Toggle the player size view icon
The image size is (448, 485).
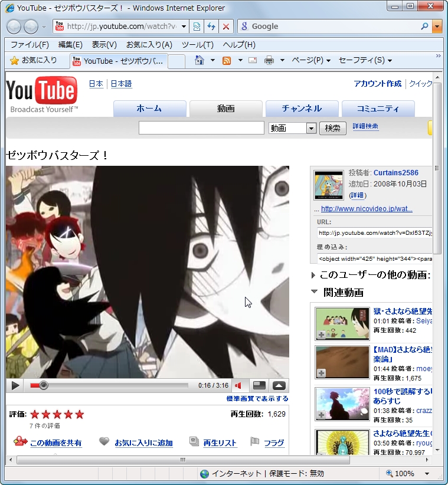[x=259, y=385]
